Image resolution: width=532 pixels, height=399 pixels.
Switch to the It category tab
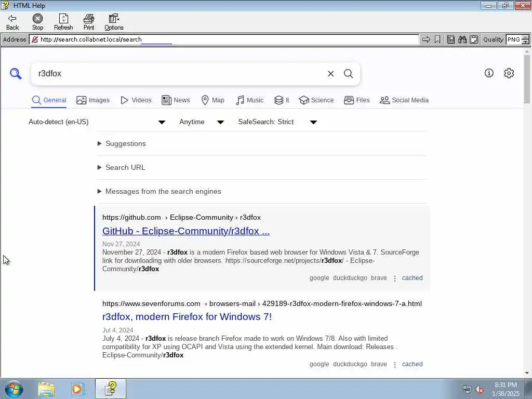point(282,100)
